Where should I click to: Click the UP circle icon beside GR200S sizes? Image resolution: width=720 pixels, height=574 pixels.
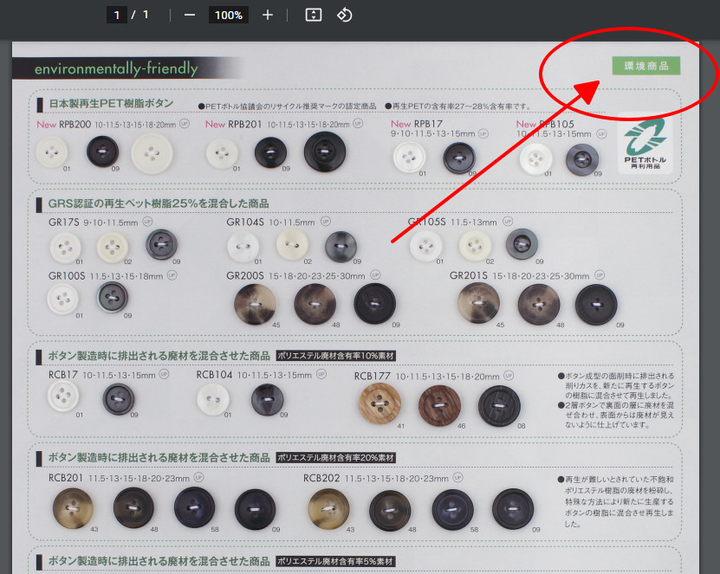pyautogui.click(x=376, y=275)
